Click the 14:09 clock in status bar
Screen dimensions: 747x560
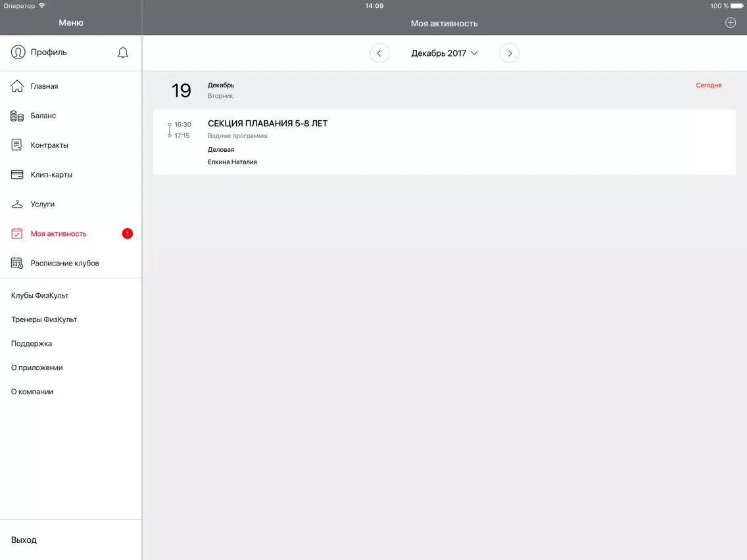[374, 6]
